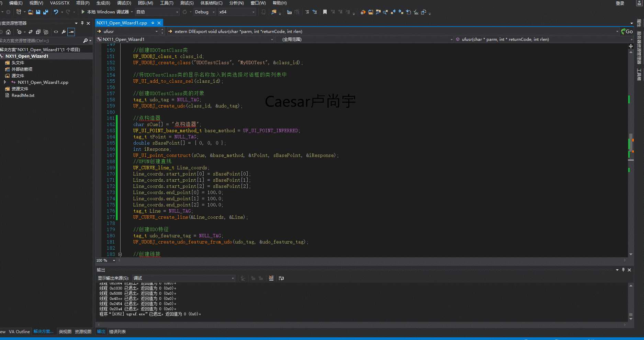
Task: Click the VA Go button
Action: [x=627, y=31]
